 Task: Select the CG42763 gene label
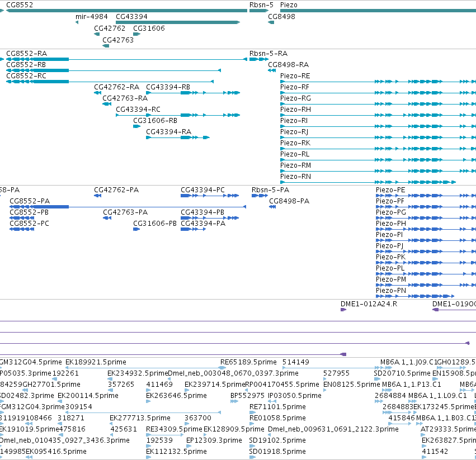pyautogui.click(x=118, y=40)
